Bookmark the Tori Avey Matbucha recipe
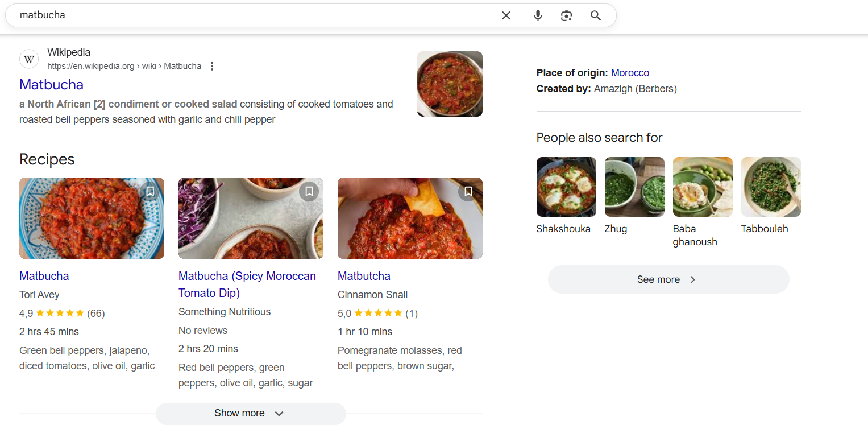The height and width of the screenshot is (433, 868). (x=150, y=191)
